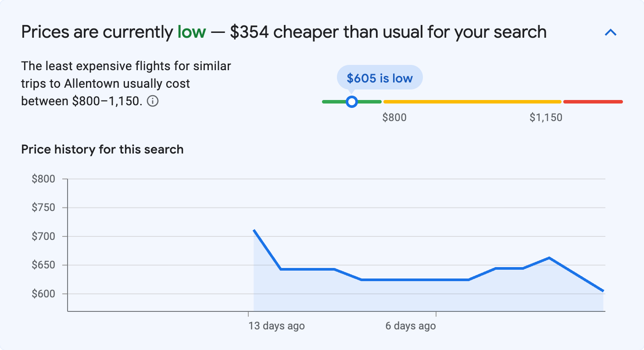Select the price slider handle on the gauge

[x=351, y=101]
